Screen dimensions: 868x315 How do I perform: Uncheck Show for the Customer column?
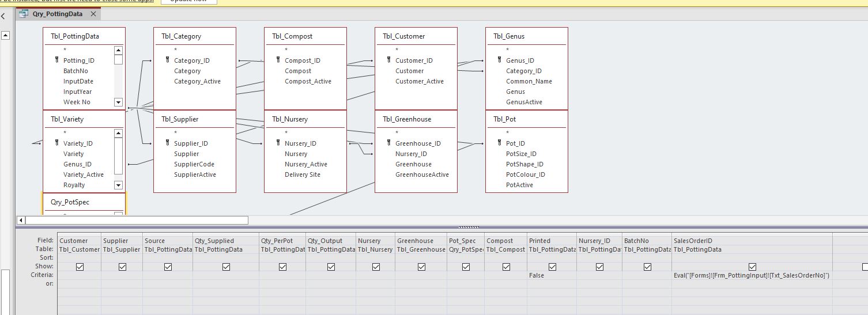pos(80,267)
